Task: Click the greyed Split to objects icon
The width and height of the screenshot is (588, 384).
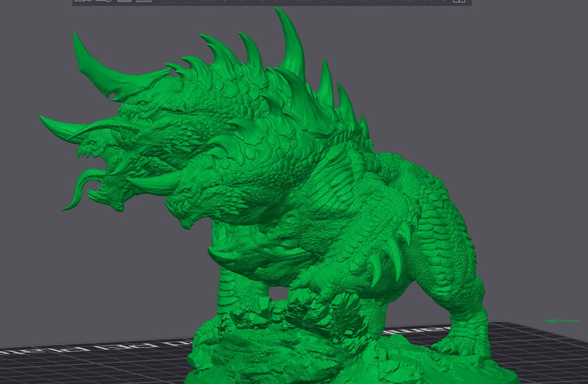Action: [169, 1]
